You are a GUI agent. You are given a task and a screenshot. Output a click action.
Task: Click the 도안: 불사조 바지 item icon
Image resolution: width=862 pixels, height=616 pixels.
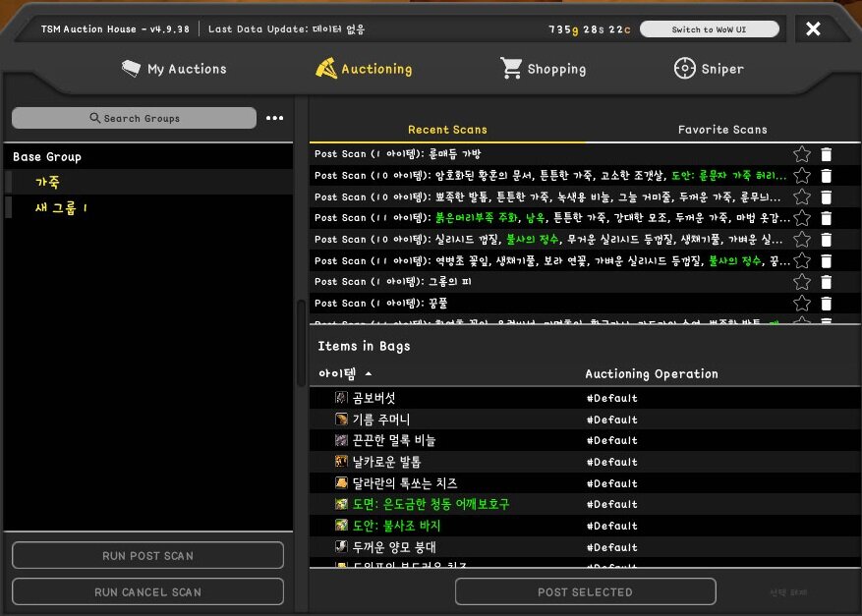(341, 526)
